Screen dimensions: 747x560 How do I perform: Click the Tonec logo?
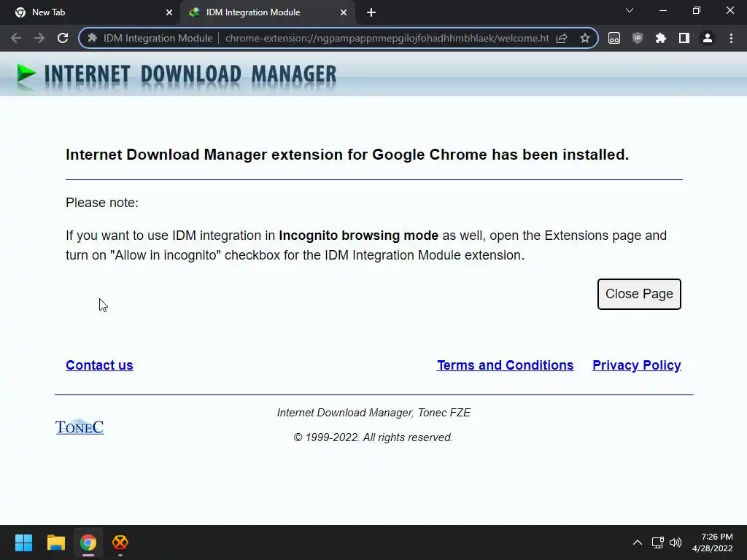pyautogui.click(x=80, y=427)
